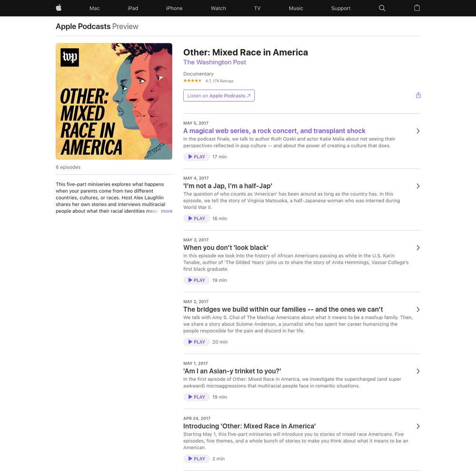The image size is (476, 476).
Task: Open 'When you don't look black' title
Action: (226, 248)
